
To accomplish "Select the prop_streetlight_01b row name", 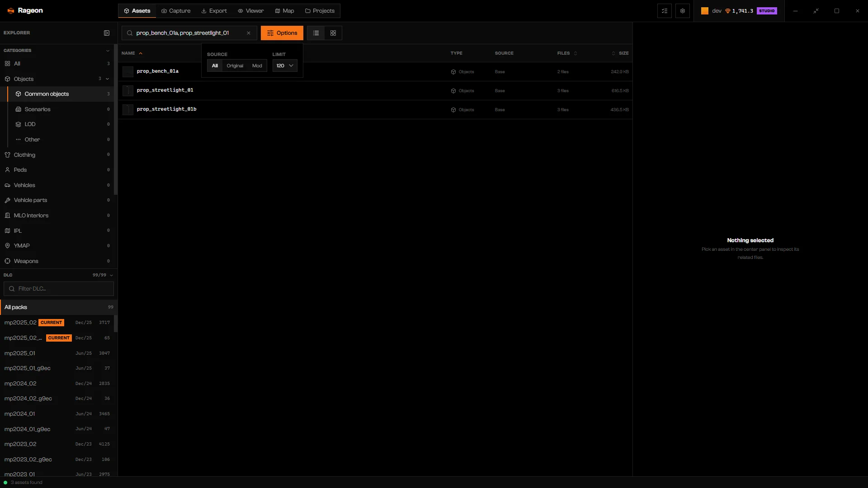I will coord(166,109).
